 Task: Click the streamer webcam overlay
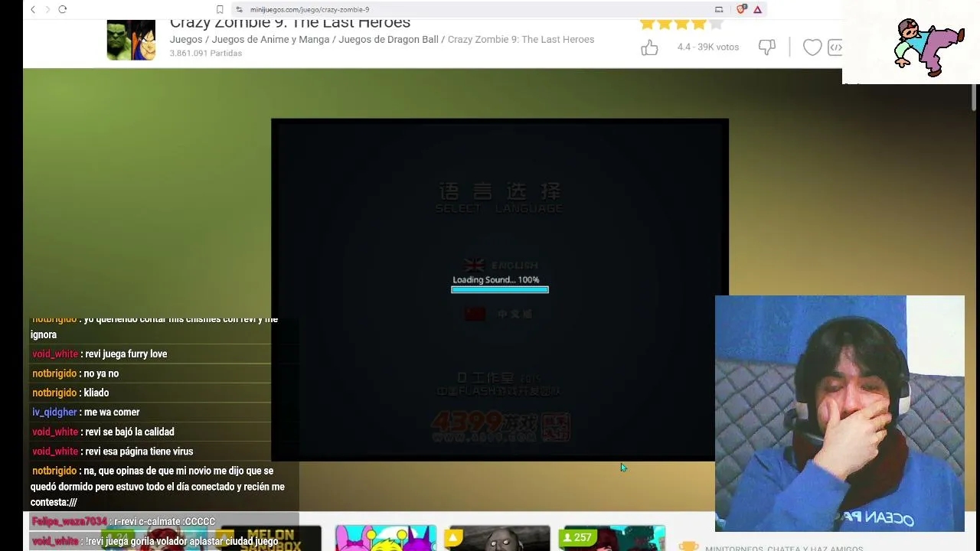click(840, 413)
